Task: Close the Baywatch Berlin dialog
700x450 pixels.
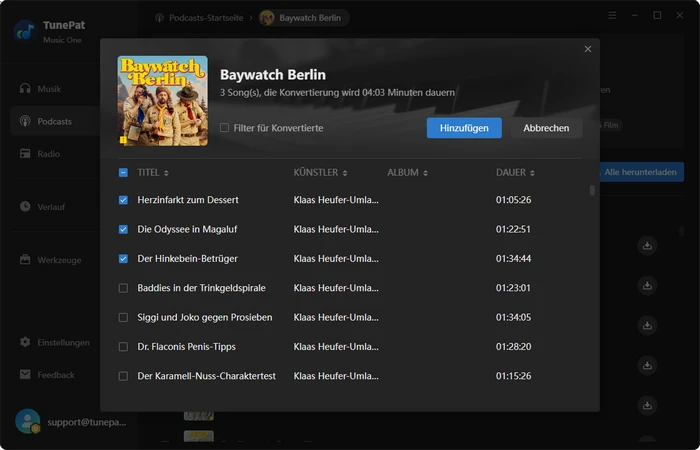Action: tap(588, 49)
